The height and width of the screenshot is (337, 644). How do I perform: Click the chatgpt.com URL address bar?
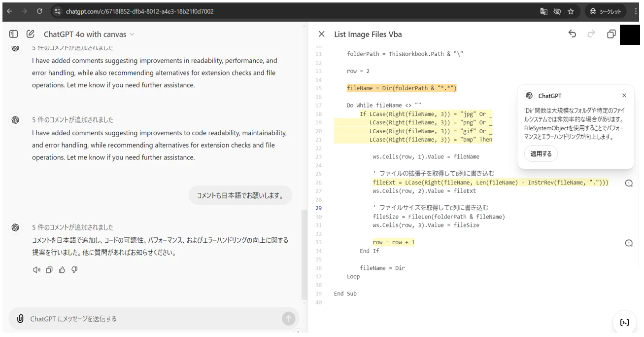(x=139, y=11)
